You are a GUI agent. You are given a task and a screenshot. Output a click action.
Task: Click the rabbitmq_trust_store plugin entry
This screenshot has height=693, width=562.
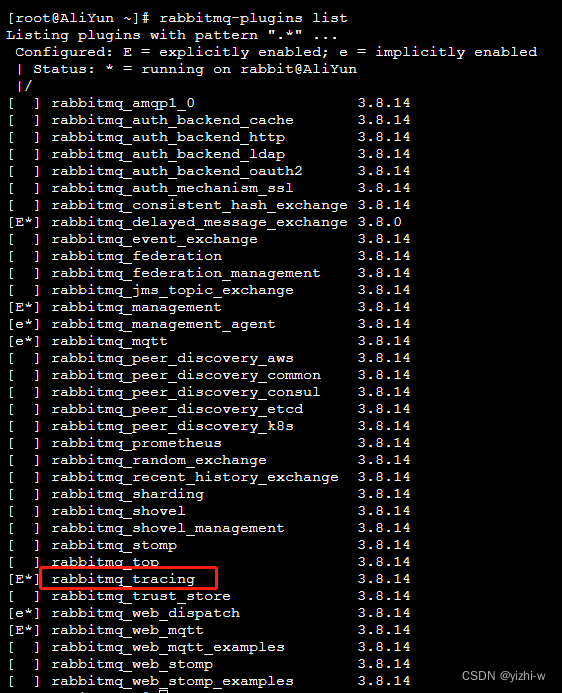click(141, 596)
